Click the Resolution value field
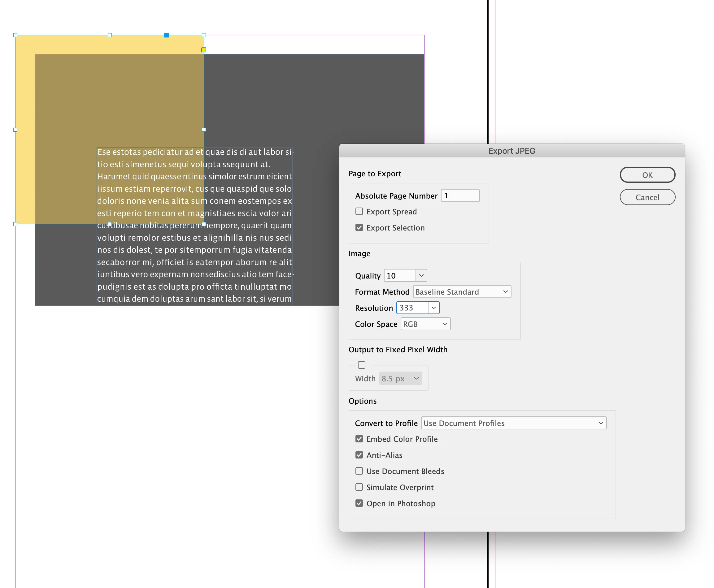 coord(412,308)
